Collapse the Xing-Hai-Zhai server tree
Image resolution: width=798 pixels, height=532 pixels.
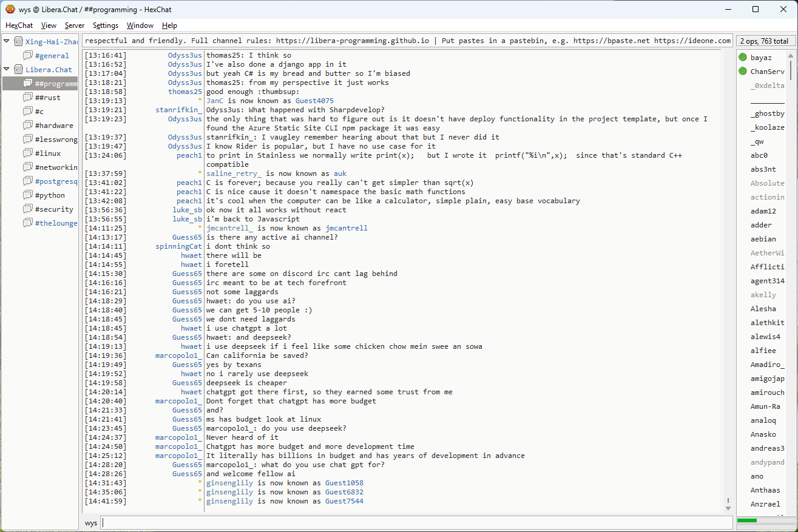tap(7, 42)
